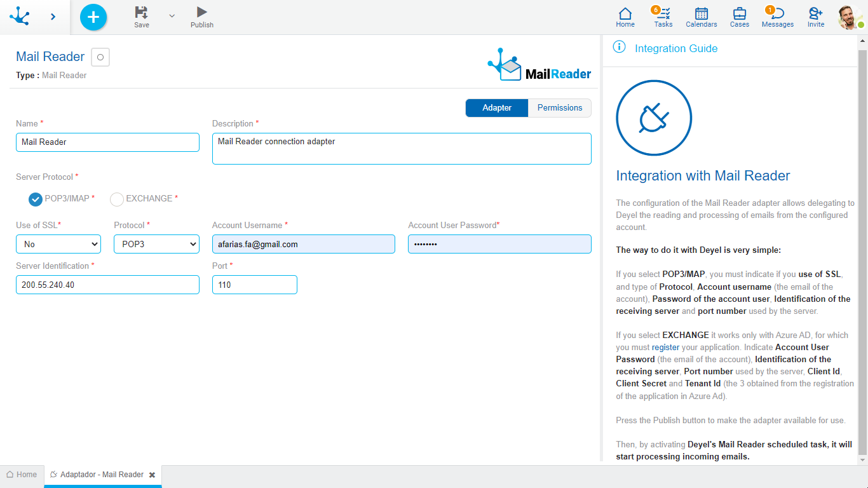Click the Invite user icon

(815, 15)
